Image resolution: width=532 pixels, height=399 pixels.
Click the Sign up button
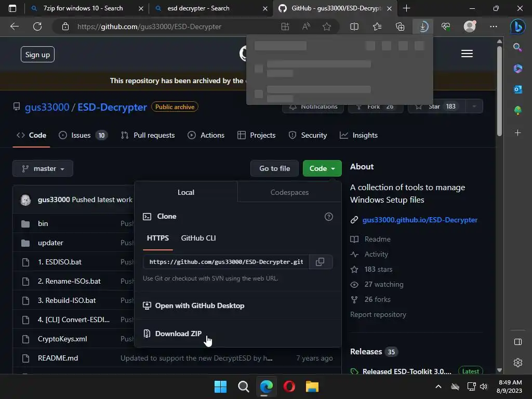[x=37, y=54]
